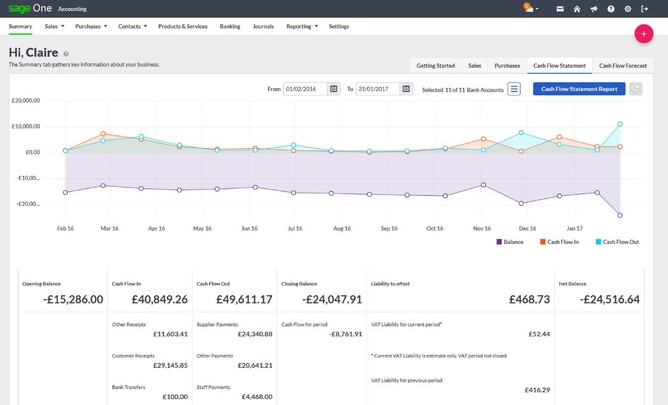The width and height of the screenshot is (668, 405).
Task: Open the Banking menu item
Action: (229, 25)
